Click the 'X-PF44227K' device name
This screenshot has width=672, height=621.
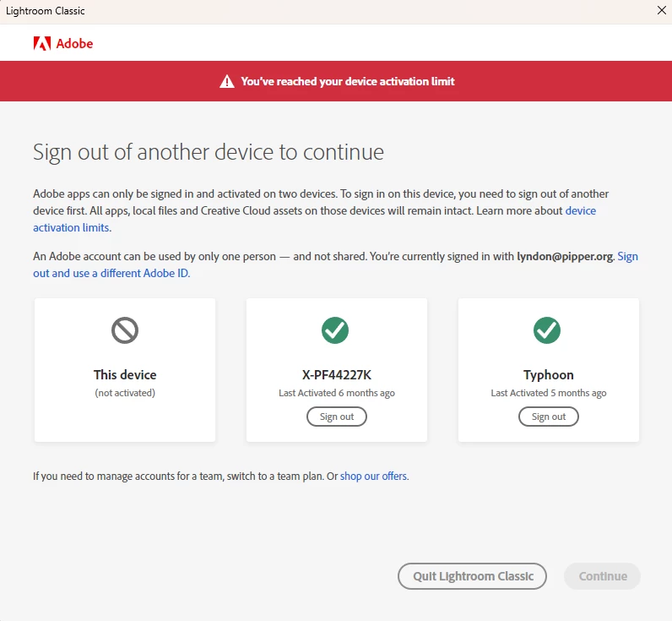(x=337, y=375)
